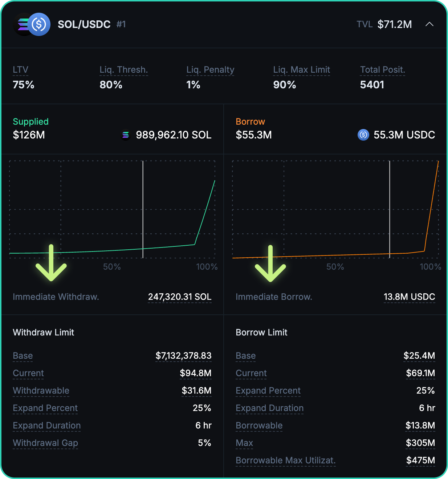Click the Solana logo in the pair icon

[23, 24]
